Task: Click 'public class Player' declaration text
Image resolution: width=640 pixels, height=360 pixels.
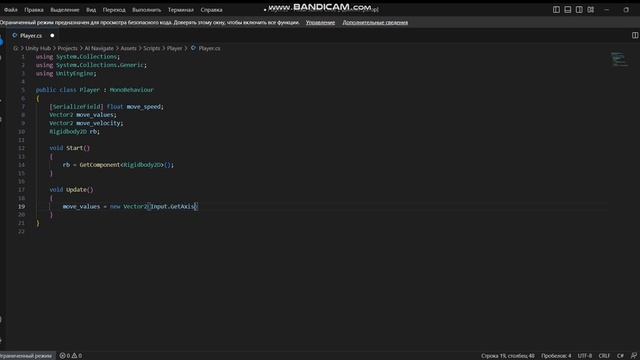Action: tap(68, 90)
